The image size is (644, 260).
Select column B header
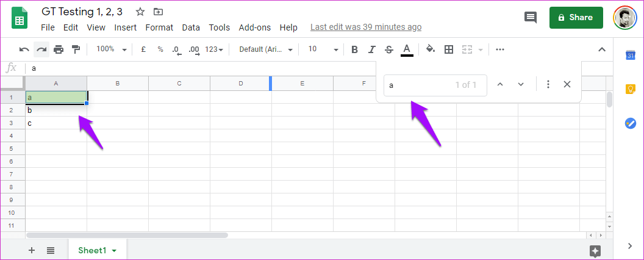coord(118,84)
